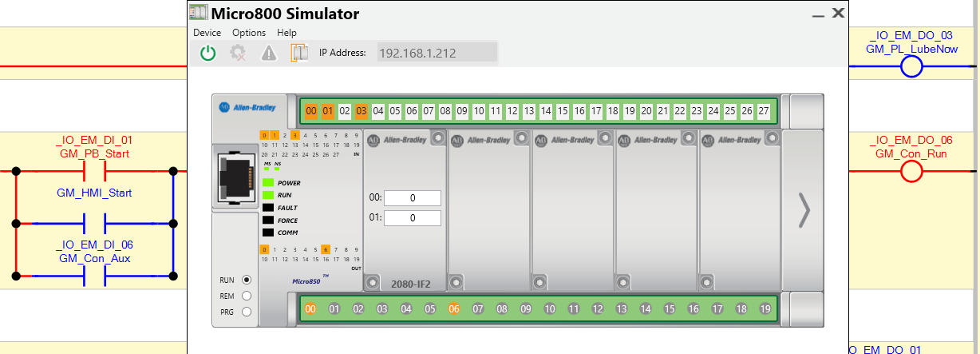Click the 2080-IF2 channel 01 value field
The image size is (980, 354).
pos(412,218)
